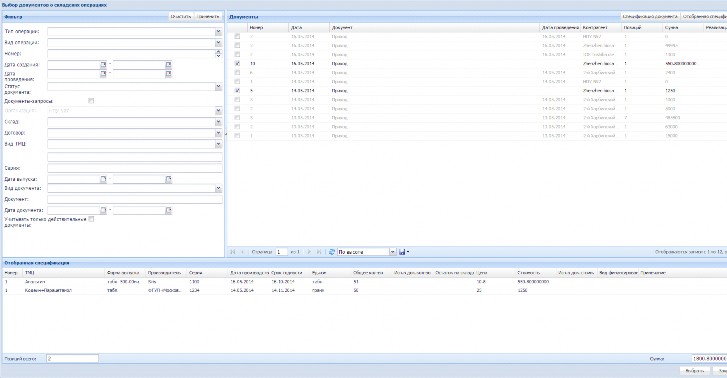The height and width of the screenshot is (378, 727).
Task: Click the 'ТМЦ' column header in specification
Action: click(x=64, y=273)
